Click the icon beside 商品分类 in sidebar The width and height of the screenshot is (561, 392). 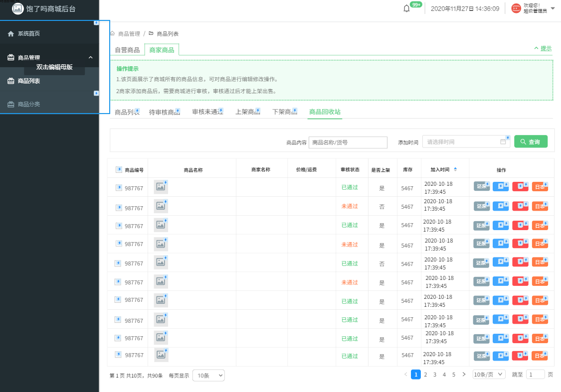click(11, 104)
